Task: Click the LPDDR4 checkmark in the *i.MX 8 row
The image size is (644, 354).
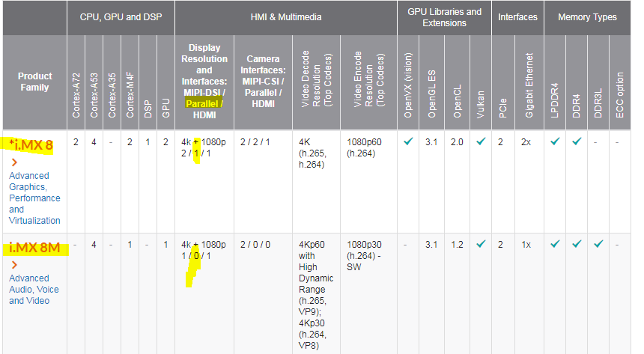Action: [x=555, y=141]
